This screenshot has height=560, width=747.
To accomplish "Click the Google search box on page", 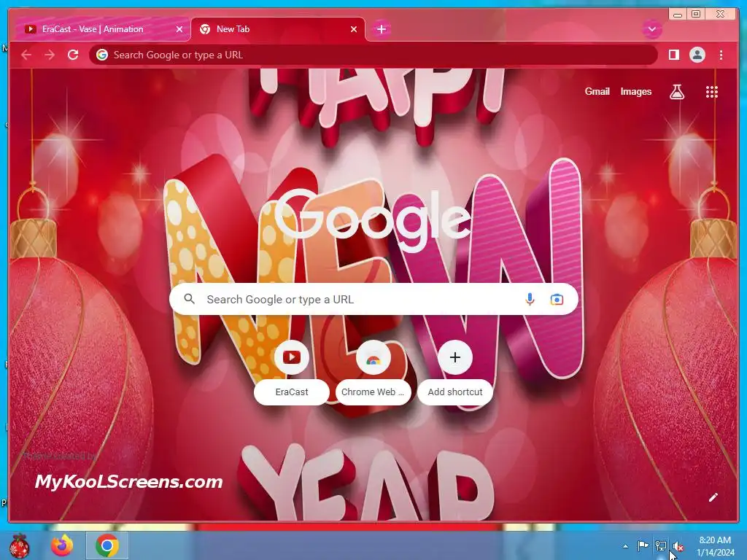I will [373, 299].
